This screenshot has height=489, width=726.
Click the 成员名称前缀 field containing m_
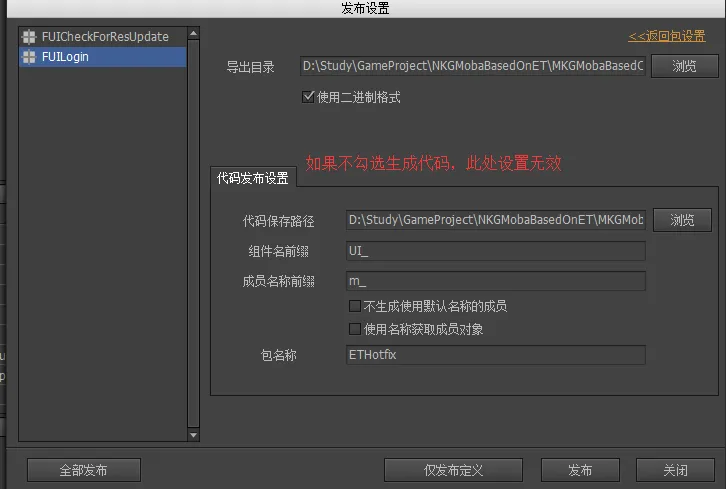495,281
